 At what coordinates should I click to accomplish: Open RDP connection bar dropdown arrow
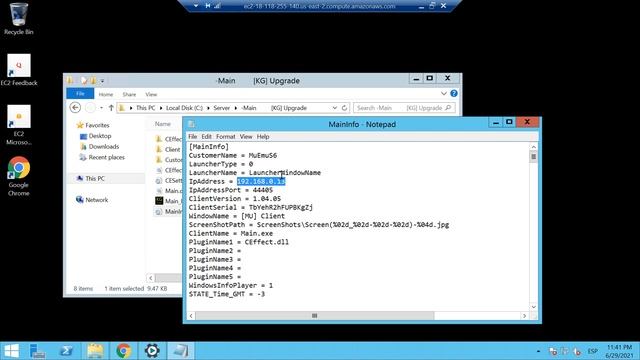click(x=196, y=6)
